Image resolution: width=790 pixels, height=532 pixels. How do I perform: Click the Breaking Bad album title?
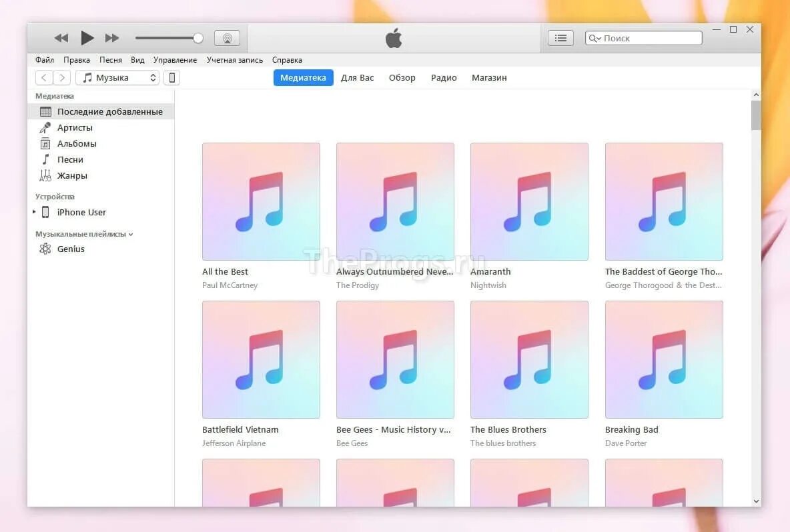(x=632, y=429)
